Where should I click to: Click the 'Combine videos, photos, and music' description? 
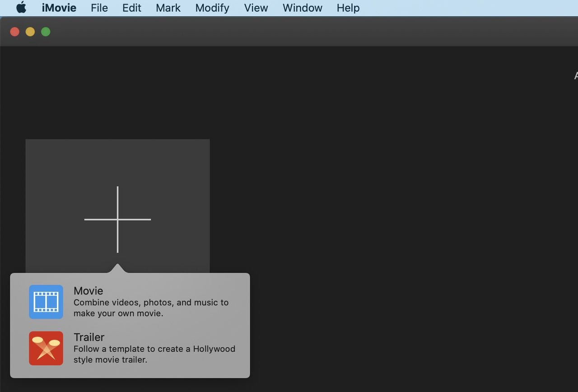pyautogui.click(x=151, y=308)
